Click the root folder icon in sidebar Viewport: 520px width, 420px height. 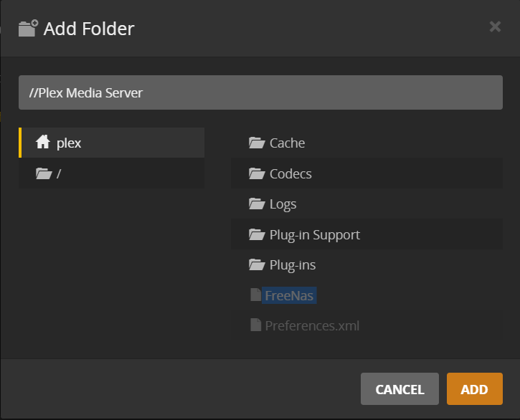43,173
